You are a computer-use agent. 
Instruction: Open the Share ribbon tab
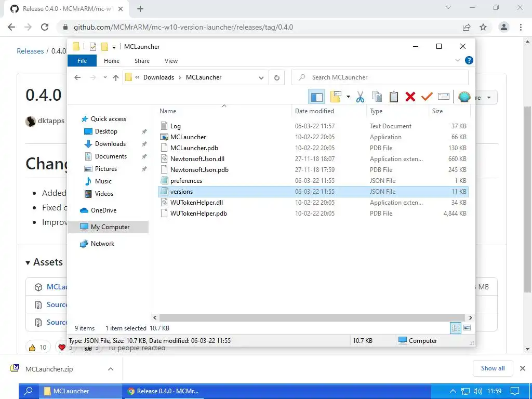pos(142,61)
